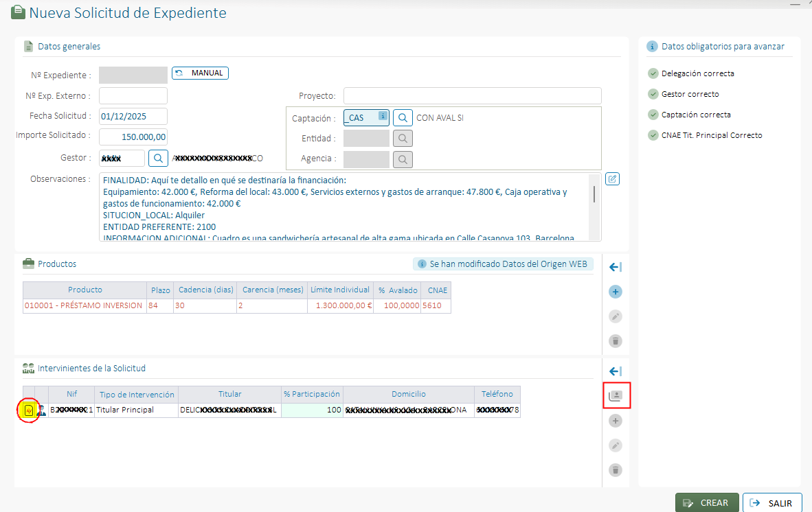Click the Fecha Solicitud date field
The image size is (812, 512).
pos(133,116)
